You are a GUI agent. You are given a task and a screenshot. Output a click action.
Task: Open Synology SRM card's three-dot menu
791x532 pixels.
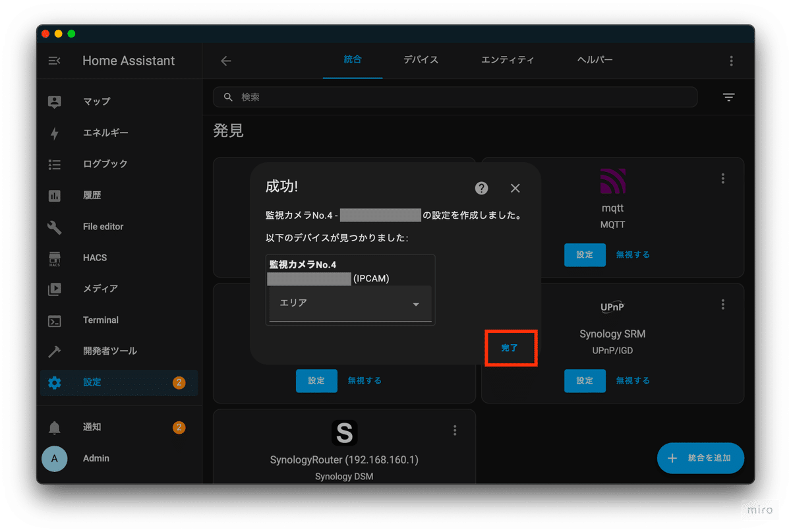[x=723, y=305]
